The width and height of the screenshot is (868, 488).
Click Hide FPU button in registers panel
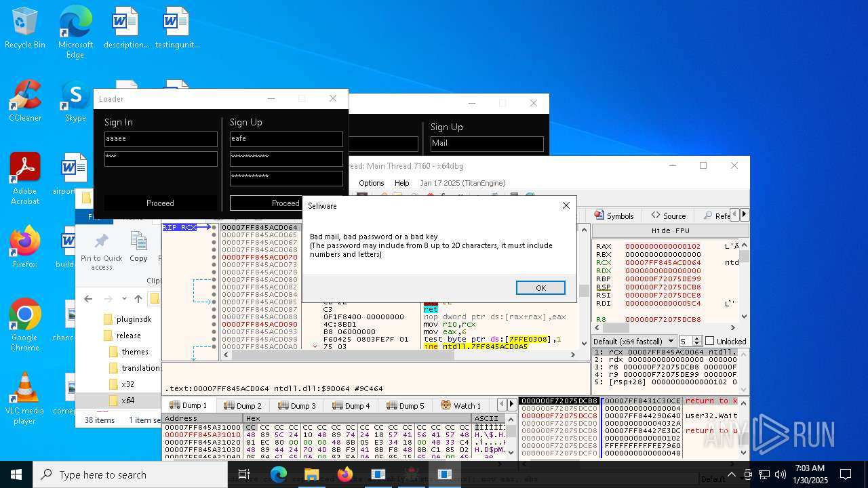(x=670, y=230)
